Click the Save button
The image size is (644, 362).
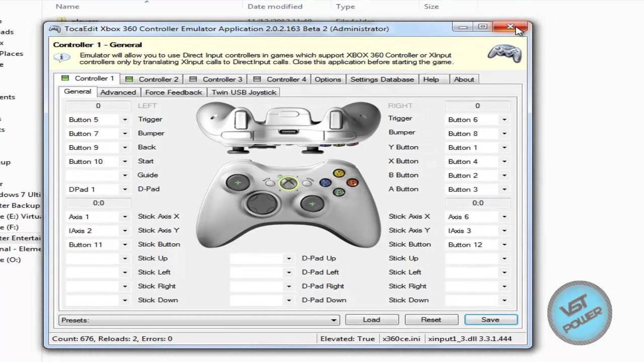491,320
